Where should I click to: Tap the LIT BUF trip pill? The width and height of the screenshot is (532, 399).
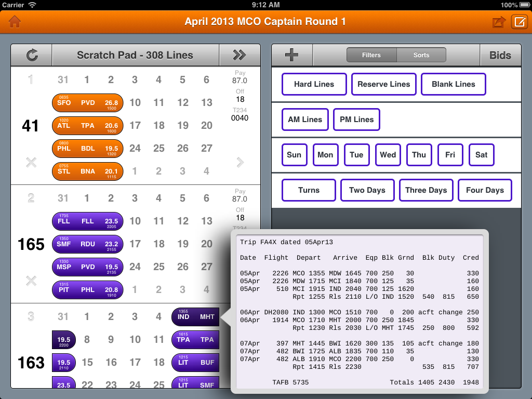196,362
